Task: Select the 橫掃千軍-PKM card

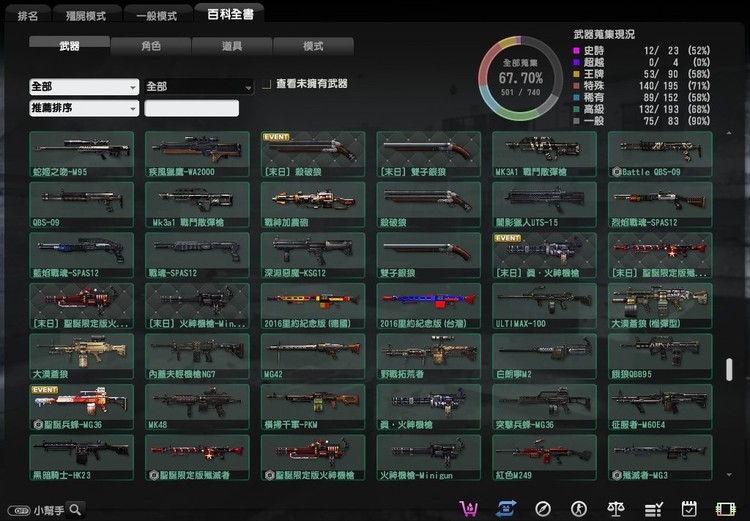Action: coord(313,407)
